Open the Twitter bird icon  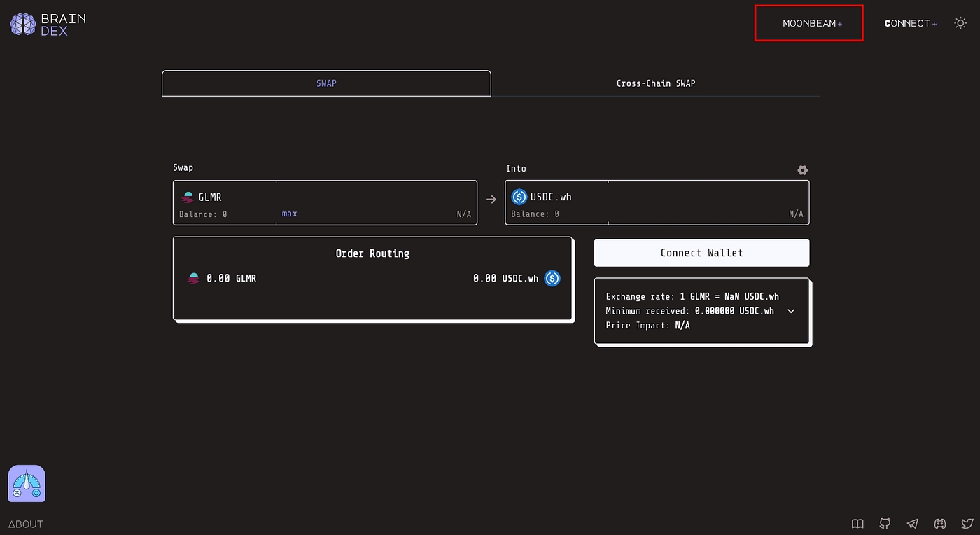click(x=967, y=524)
